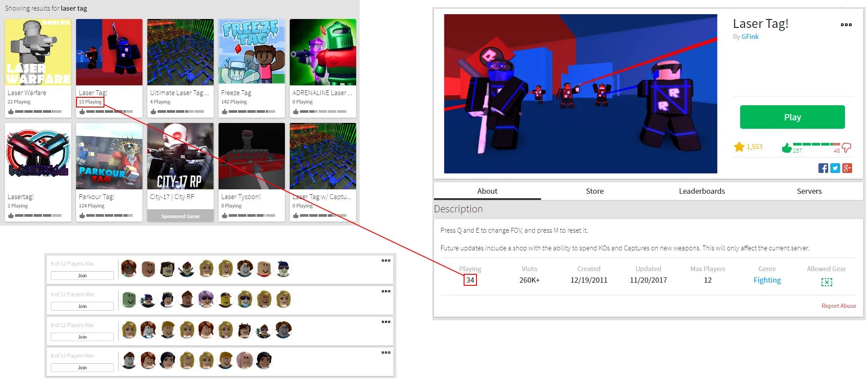The image size is (868, 380).
Task: Open the Freeze Tag game thumbnail
Action: 252,52
